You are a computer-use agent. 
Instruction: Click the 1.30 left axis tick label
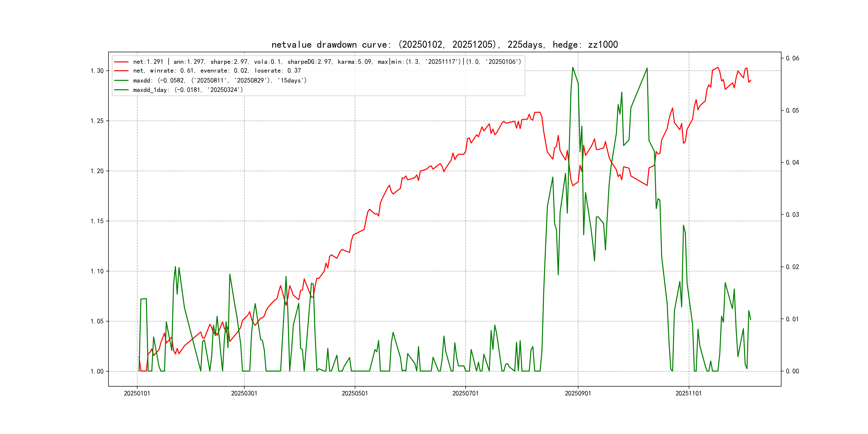pos(97,71)
